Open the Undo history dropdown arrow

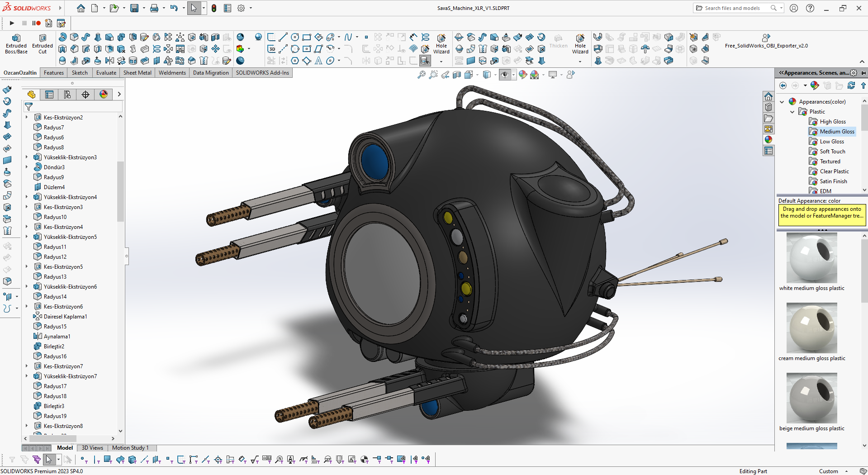pos(184,8)
